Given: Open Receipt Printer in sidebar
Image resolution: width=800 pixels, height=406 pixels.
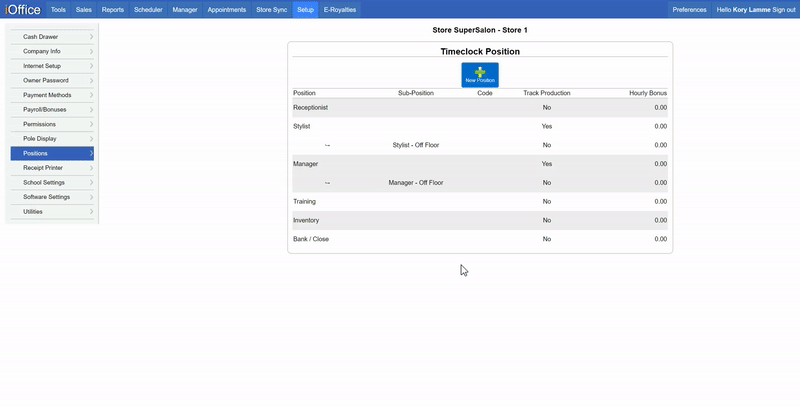Looking at the screenshot, I should pos(52,168).
